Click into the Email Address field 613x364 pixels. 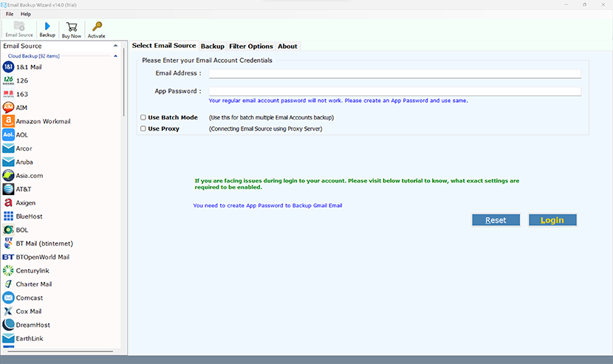pos(395,74)
